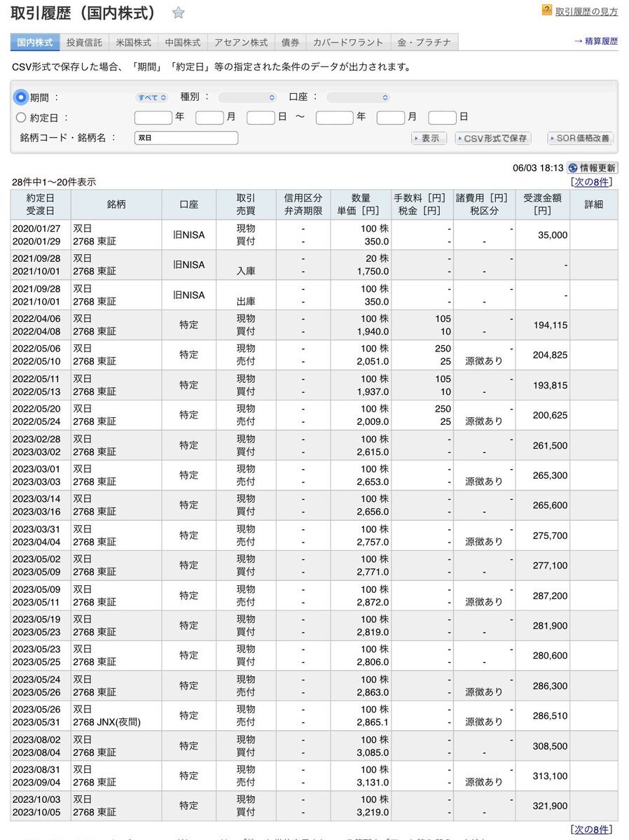The image size is (629, 840).
Task: Click the 表示 button
Action: (429, 139)
